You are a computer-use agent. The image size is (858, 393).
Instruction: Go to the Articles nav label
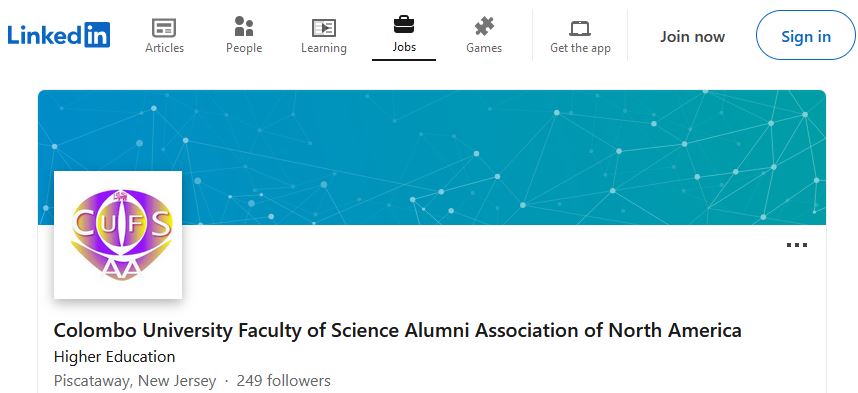[x=164, y=48]
